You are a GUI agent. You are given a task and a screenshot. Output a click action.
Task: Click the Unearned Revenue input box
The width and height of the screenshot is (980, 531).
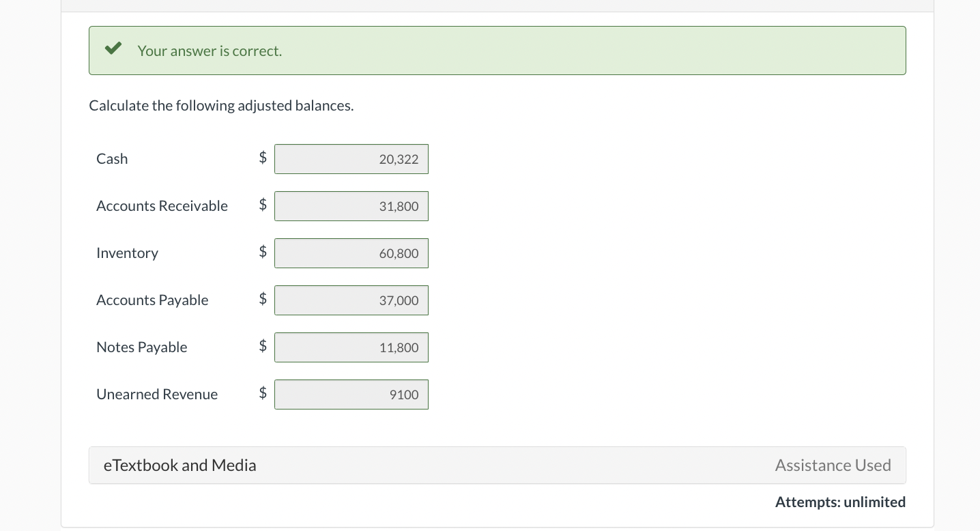point(351,394)
